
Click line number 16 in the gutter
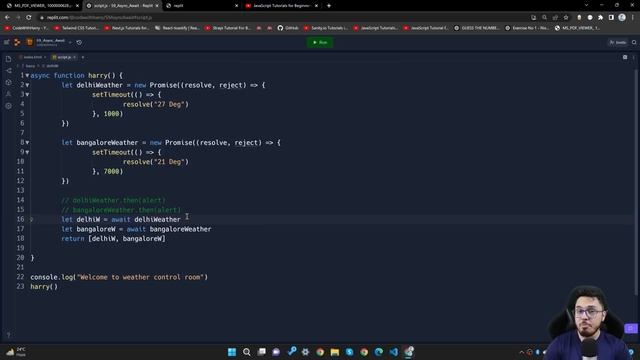click(x=20, y=219)
